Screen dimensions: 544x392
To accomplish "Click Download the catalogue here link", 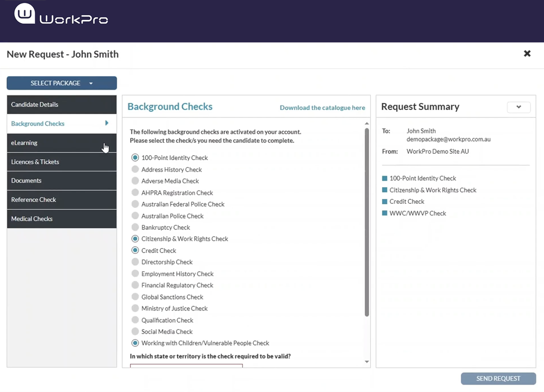I will pyautogui.click(x=322, y=108).
